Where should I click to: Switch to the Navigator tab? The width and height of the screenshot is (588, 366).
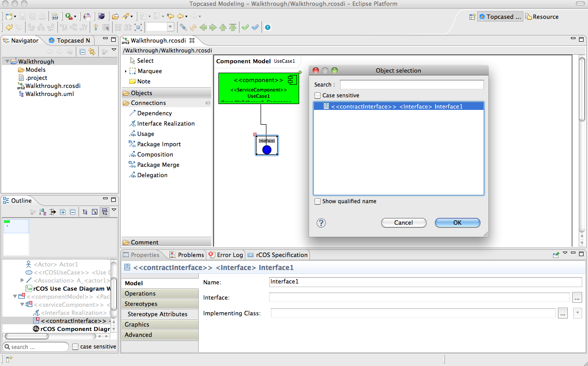[21, 40]
